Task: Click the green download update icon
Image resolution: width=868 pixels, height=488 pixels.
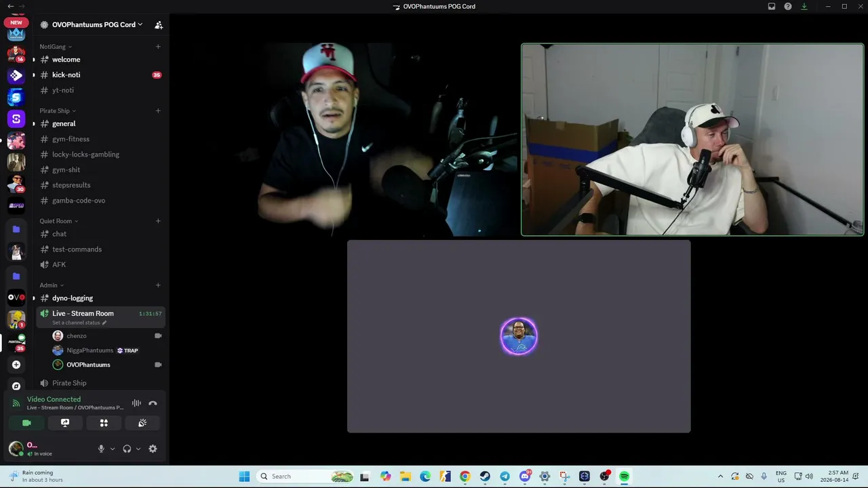Action: point(804,6)
